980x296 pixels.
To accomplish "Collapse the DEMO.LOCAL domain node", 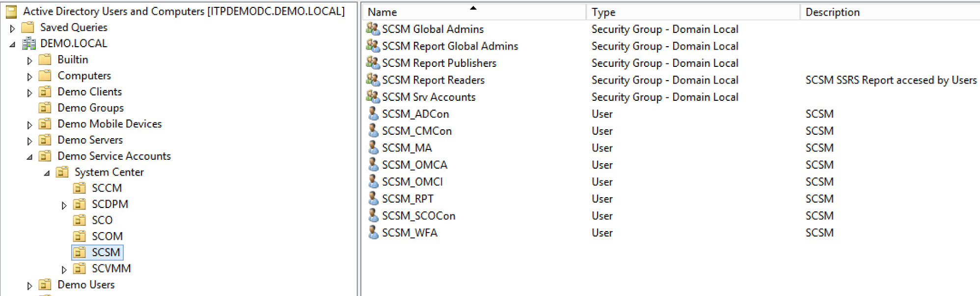I will [x=12, y=45].
